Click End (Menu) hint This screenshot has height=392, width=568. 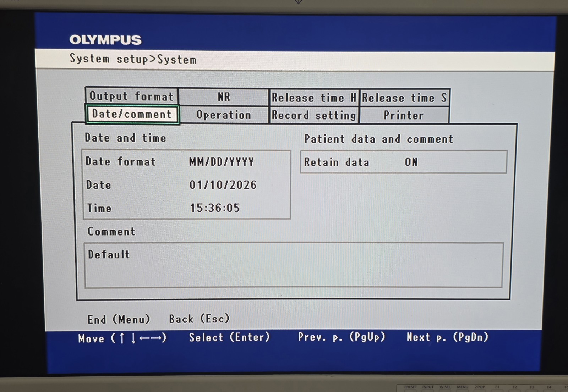119,319
